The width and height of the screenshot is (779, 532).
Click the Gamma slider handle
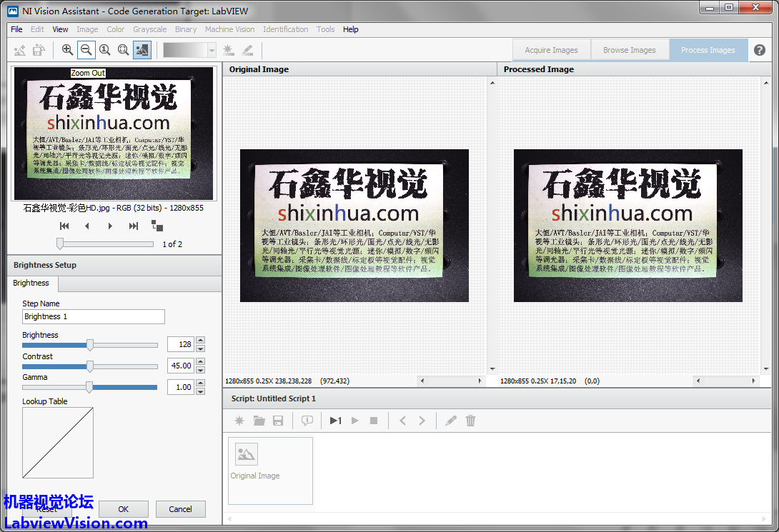tap(89, 387)
